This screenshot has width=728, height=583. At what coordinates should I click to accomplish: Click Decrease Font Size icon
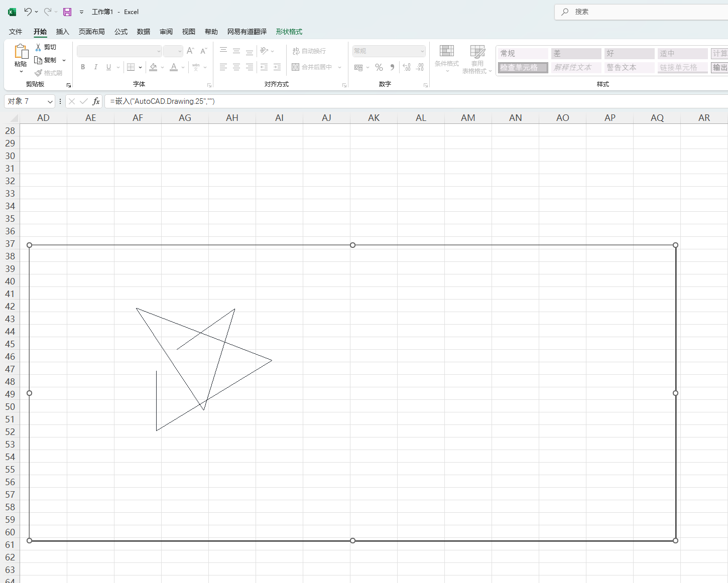pyautogui.click(x=203, y=51)
